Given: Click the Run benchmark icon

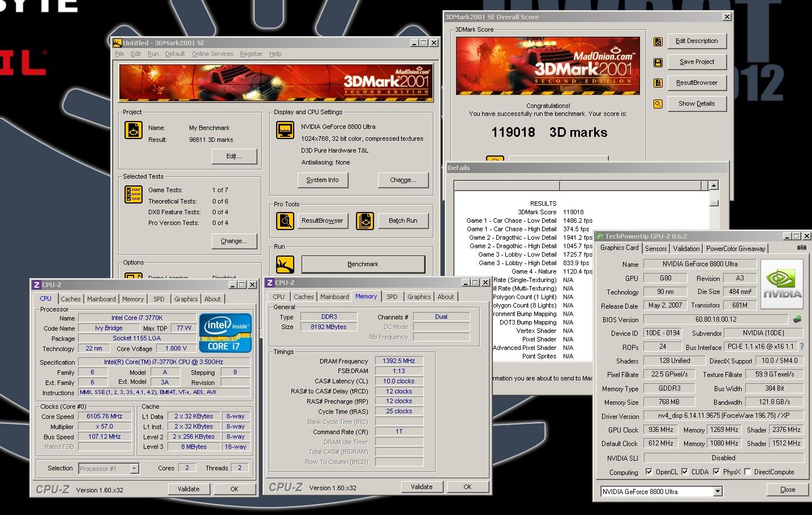Looking at the screenshot, I should [x=285, y=265].
